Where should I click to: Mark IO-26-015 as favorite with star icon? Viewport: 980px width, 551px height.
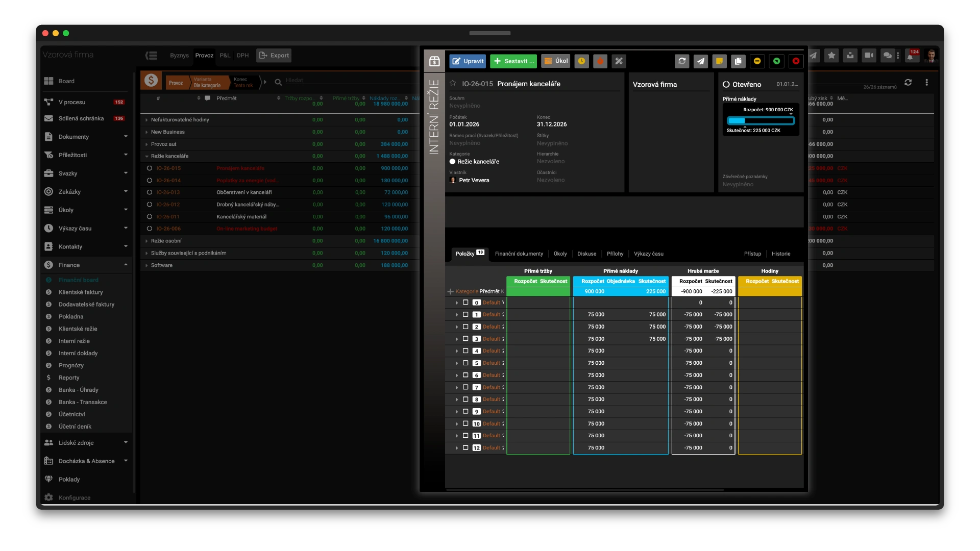tap(453, 83)
